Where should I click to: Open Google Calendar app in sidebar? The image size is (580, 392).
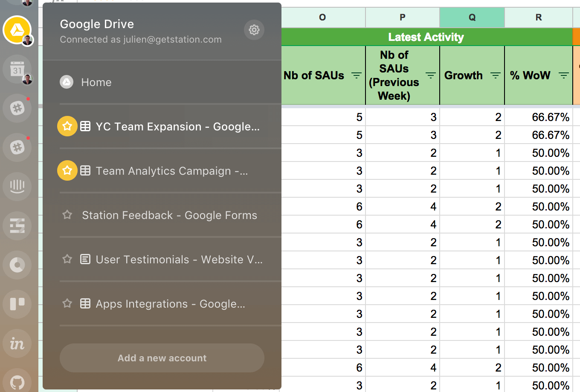(x=17, y=69)
